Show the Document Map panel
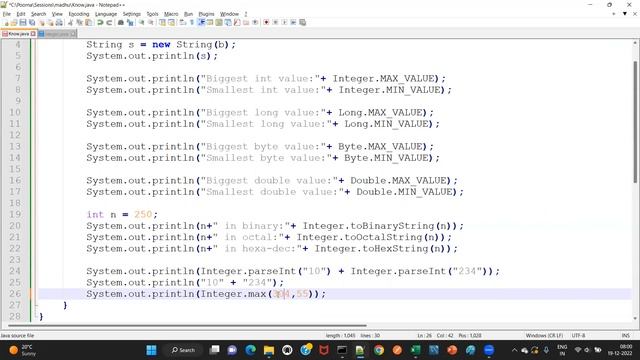The image size is (640, 360). (x=219, y=22)
